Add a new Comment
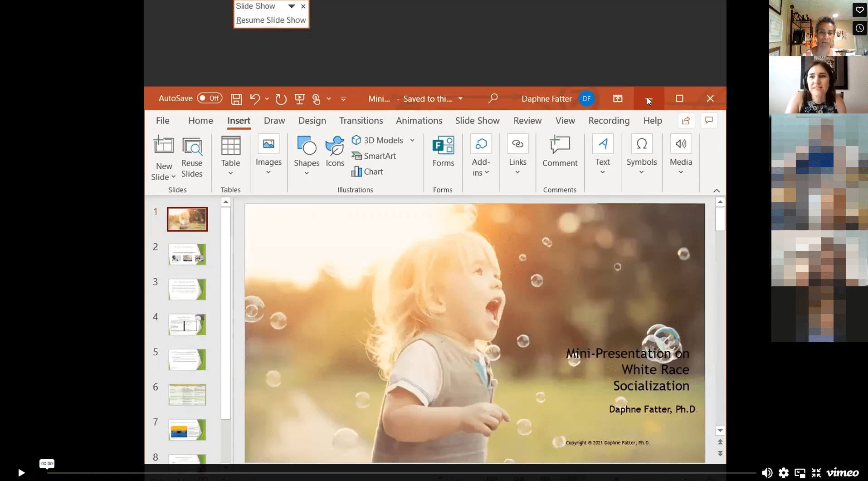Viewport: 868px width, 481px height. 560,152
